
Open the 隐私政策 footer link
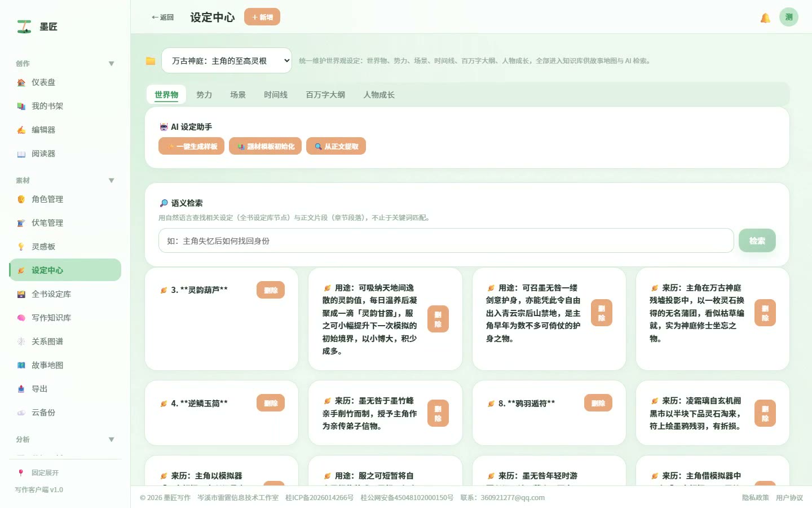pos(756,498)
